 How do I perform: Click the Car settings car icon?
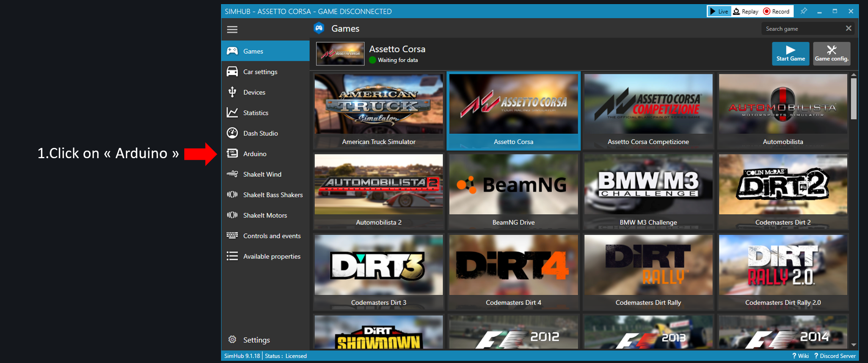pyautogui.click(x=232, y=72)
